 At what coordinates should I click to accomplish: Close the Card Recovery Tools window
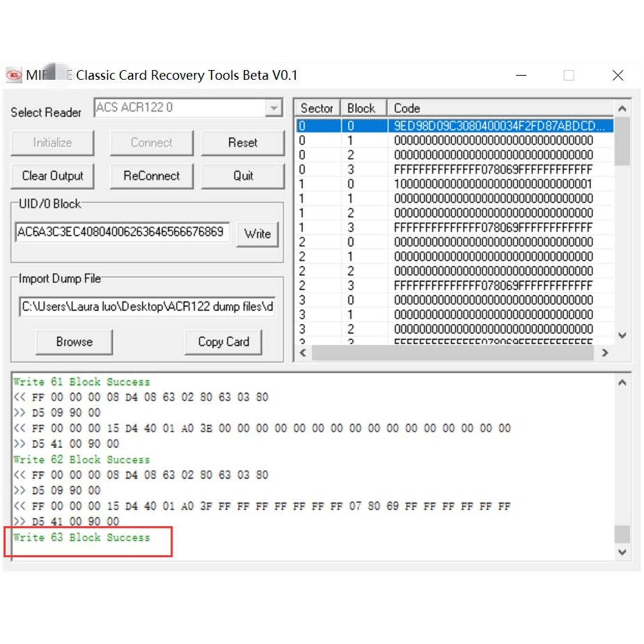click(x=617, y=76)
